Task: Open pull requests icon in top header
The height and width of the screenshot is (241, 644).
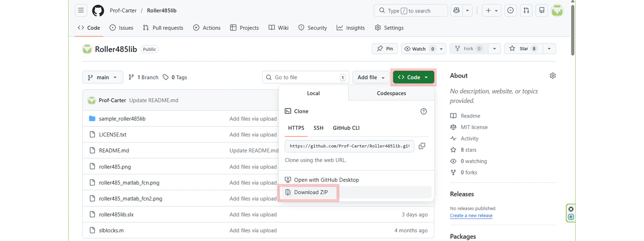Action: (x=526, y=10)
